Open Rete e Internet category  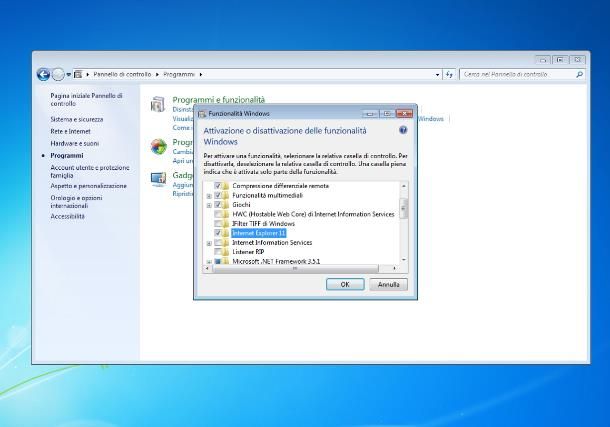click(x=70, y=131)
